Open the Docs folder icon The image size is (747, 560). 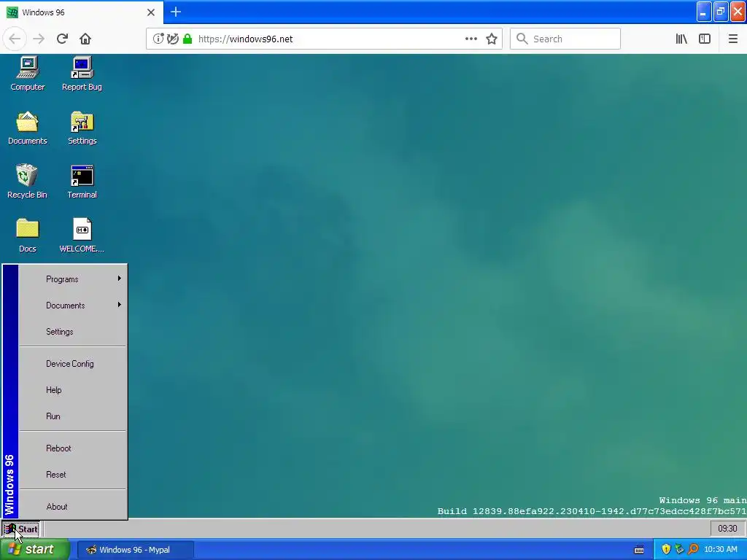point(27,236)
